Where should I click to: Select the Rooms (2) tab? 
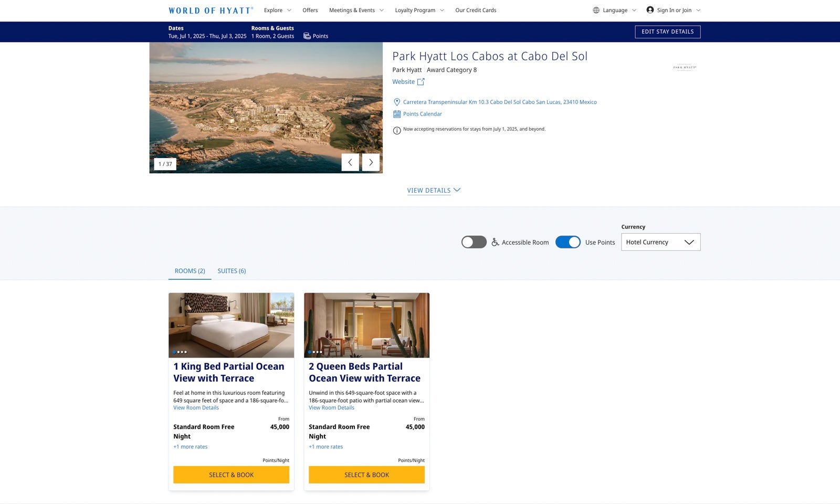point(190,271)
